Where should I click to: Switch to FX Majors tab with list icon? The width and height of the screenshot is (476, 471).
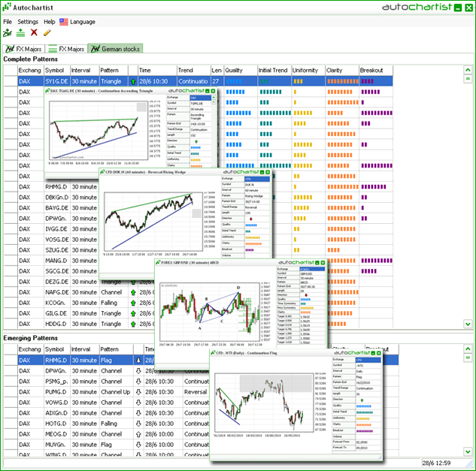pyautogui.click(x=66, y=49)
